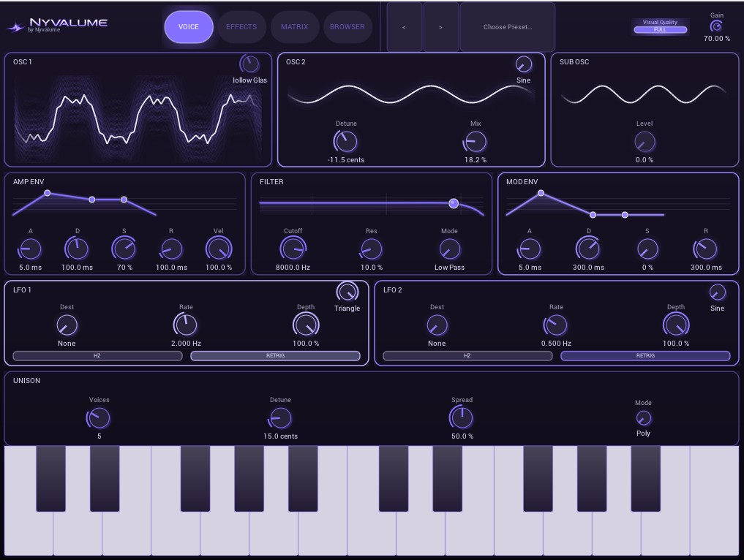
Task: Click Mod Env Release knob
Action: point(706,249)
